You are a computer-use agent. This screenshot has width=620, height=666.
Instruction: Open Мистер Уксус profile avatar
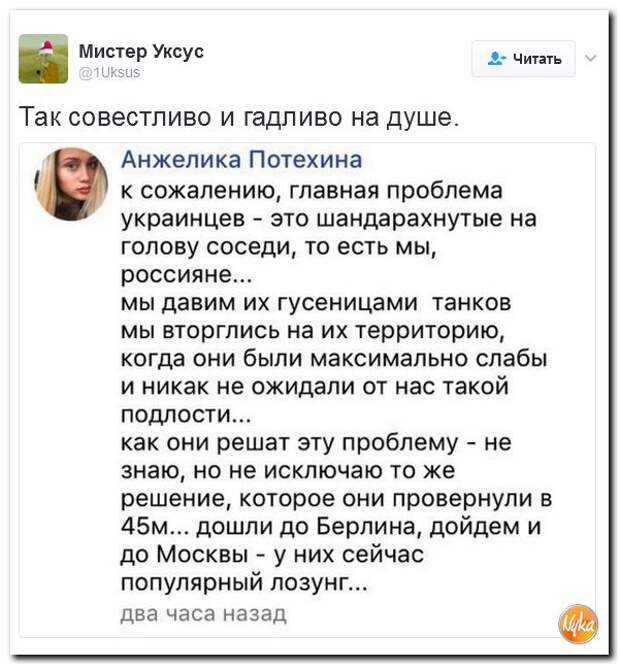[x=43, y=59]
